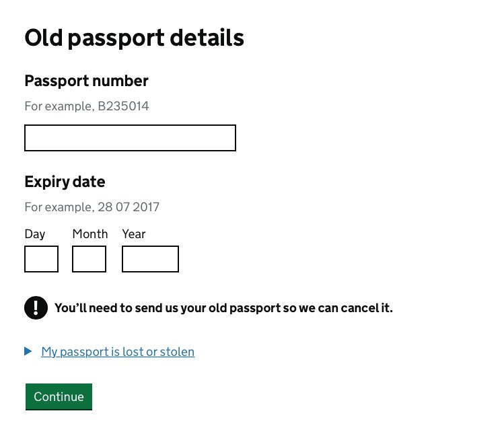Click the 'Expiry date' label
The image size is (504, 442).
click(x=65, y=182)
